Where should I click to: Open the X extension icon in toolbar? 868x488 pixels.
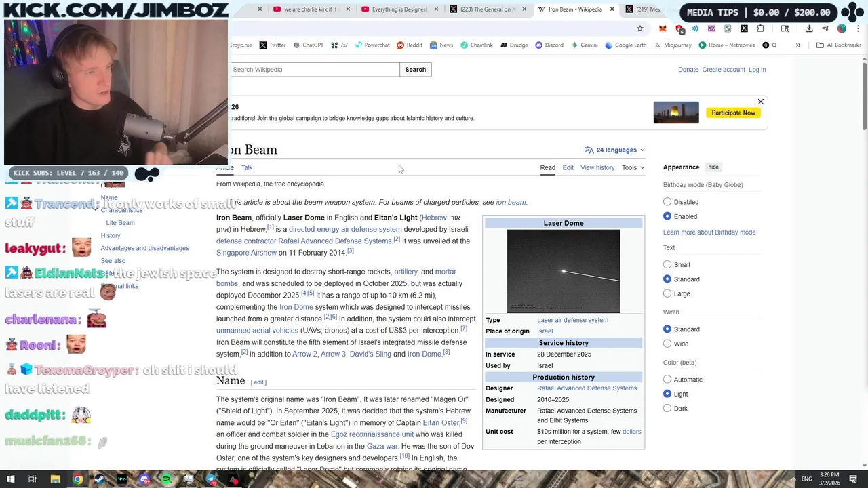point(744,28)
